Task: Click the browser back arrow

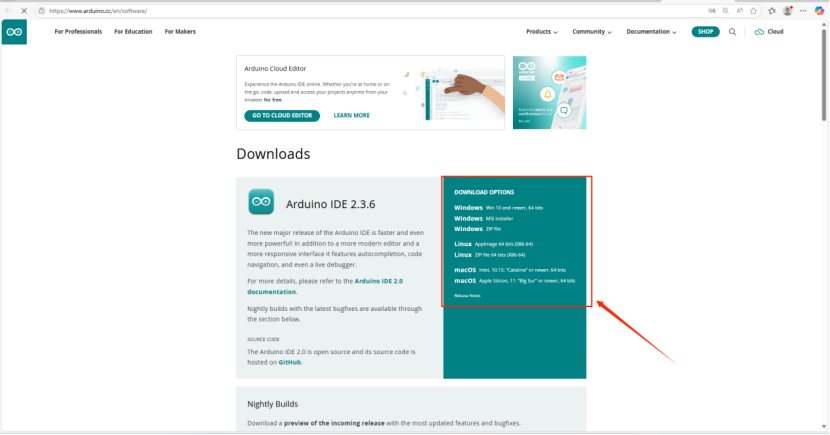Action: [x=8, y=10]
